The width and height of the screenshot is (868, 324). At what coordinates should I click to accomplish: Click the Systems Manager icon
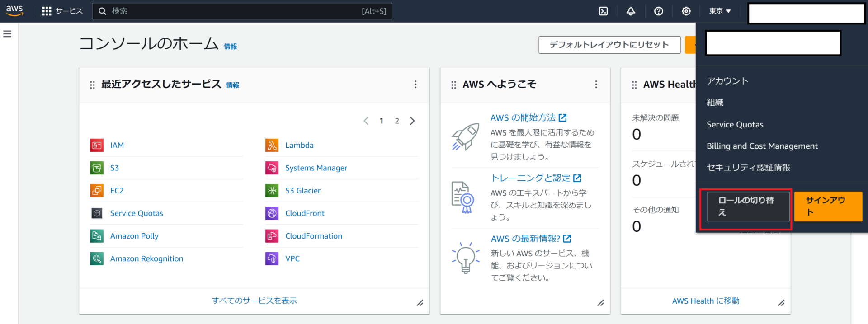pyautogui.click(x=272, y=168)
